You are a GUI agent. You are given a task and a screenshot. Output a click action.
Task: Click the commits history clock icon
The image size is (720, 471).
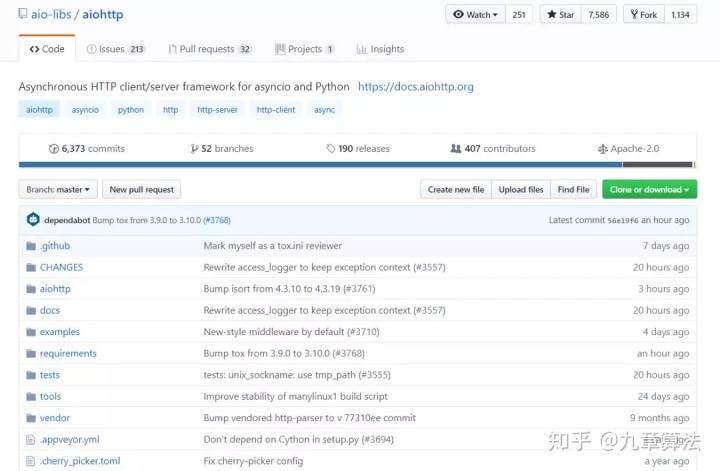point(54,149)
